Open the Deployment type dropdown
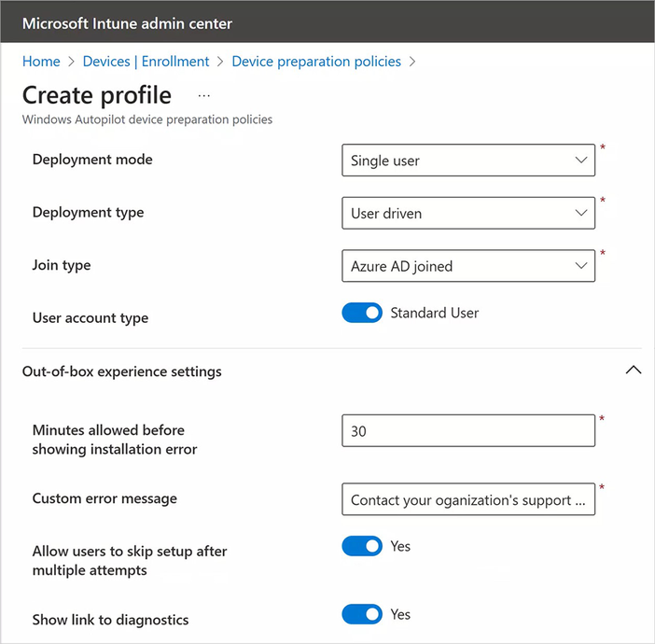This screenshot has width=655, height=644. click(468, 213)
